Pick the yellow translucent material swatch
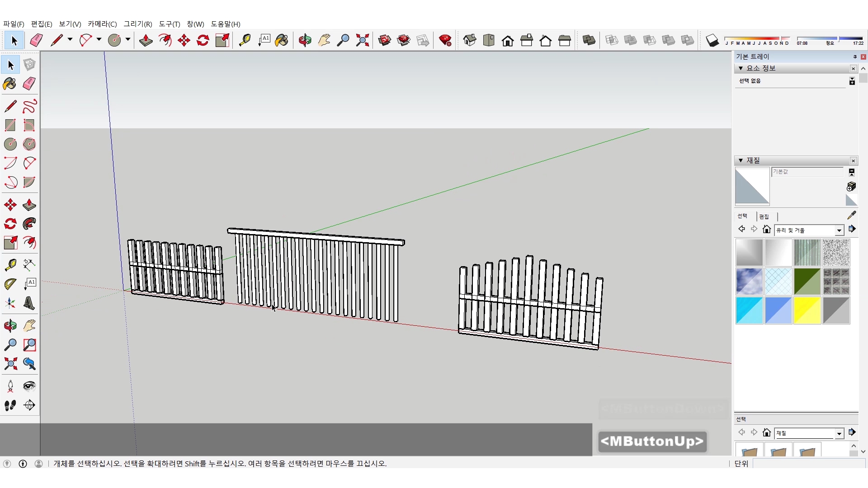Viewport: 868px width, 488px height. tap(807, 310)
